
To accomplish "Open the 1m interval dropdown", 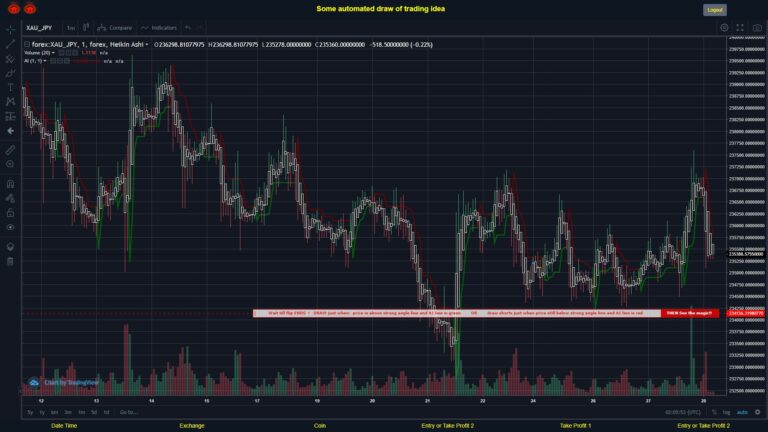I will (71, 28).
